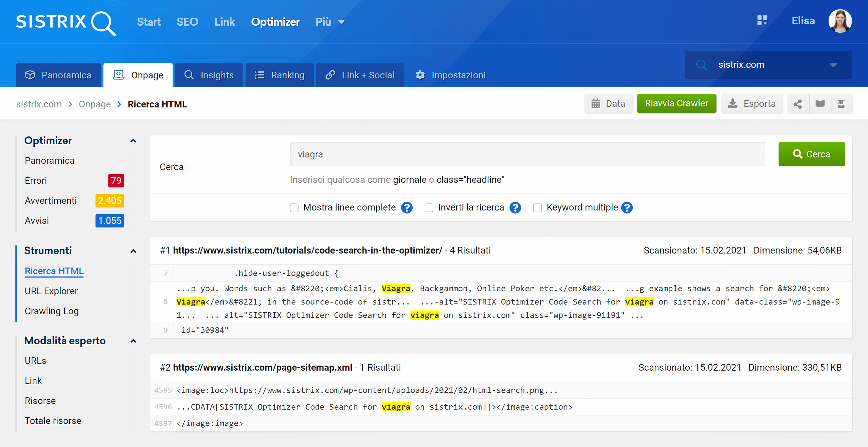Switch to the Onpage tab
This screenshot has width=868, height=447.
[138, 75]
